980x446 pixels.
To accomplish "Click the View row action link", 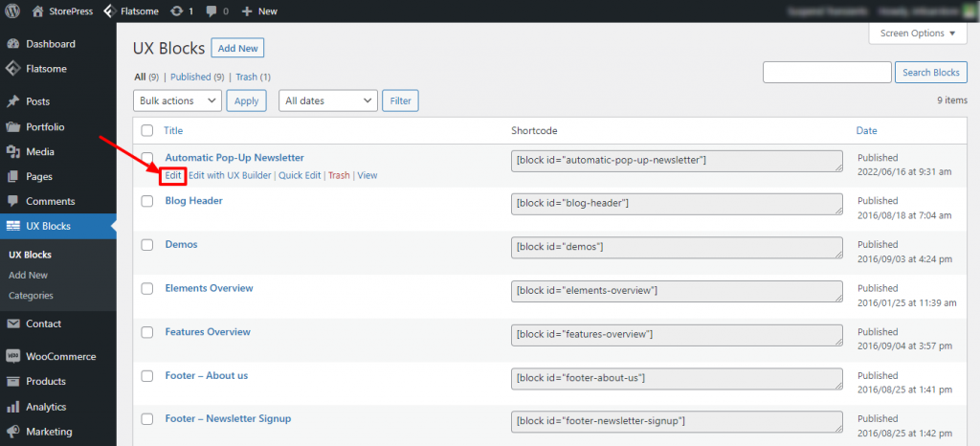I will click(x=367, y=175).
